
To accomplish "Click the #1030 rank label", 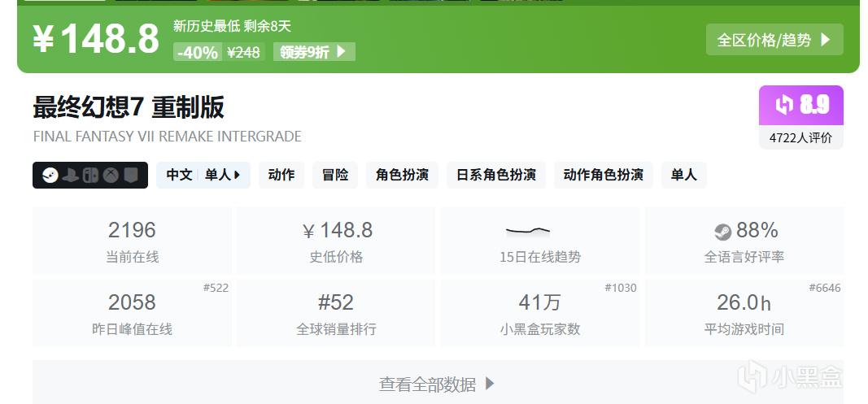I will [621, 288].
